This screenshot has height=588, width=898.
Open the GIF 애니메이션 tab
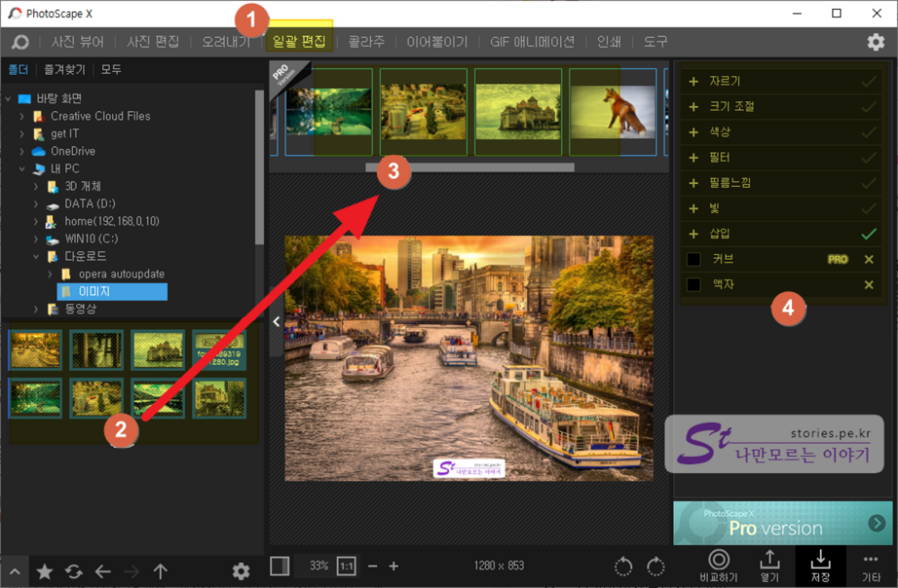click(532, 42)
